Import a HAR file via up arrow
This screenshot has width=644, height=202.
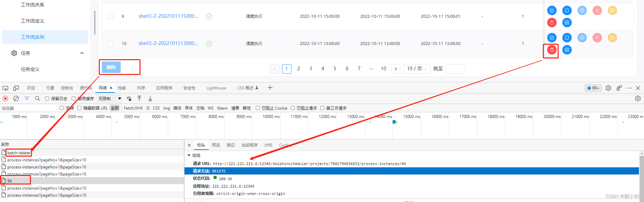pyautogui.click(x=139, y=98)
